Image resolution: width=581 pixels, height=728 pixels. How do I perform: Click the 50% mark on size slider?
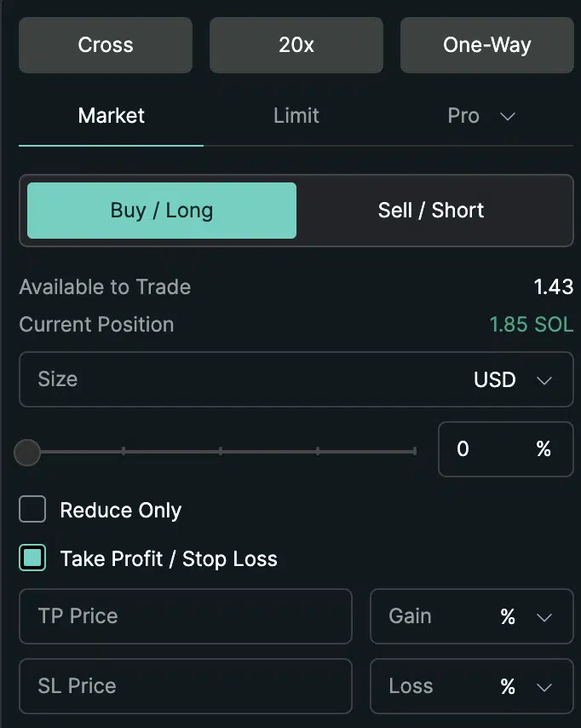point(221,452)
